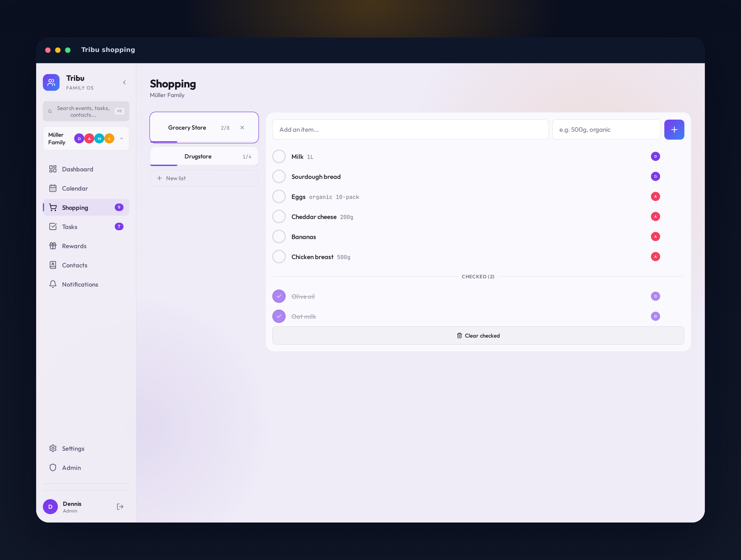Click the Drugstore progress bar
The image size is (741, 560).
click(x=204, y=165)
